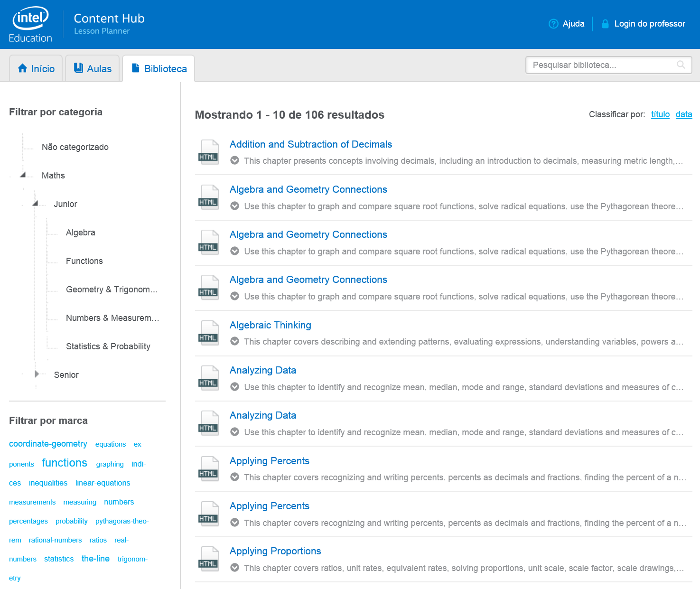Screen dimensions: 700x589
Task: Filter by Numbers & Measurement category
Action: click(112, 318)
